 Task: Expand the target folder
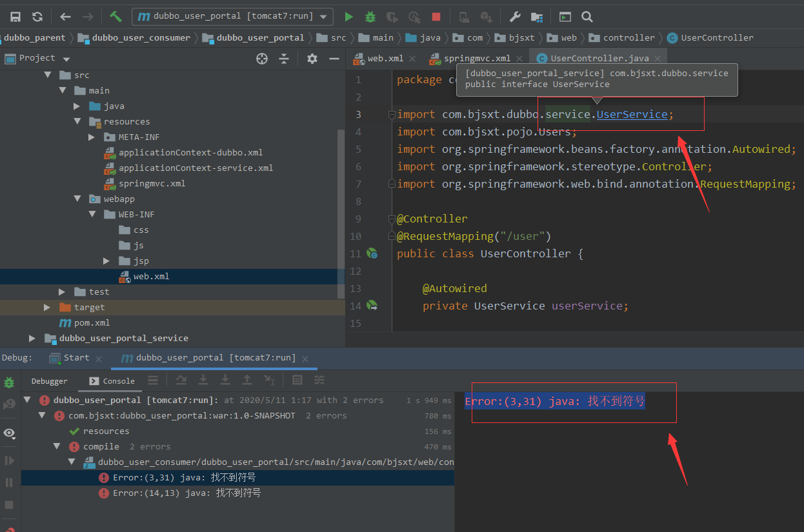[47, 307]
